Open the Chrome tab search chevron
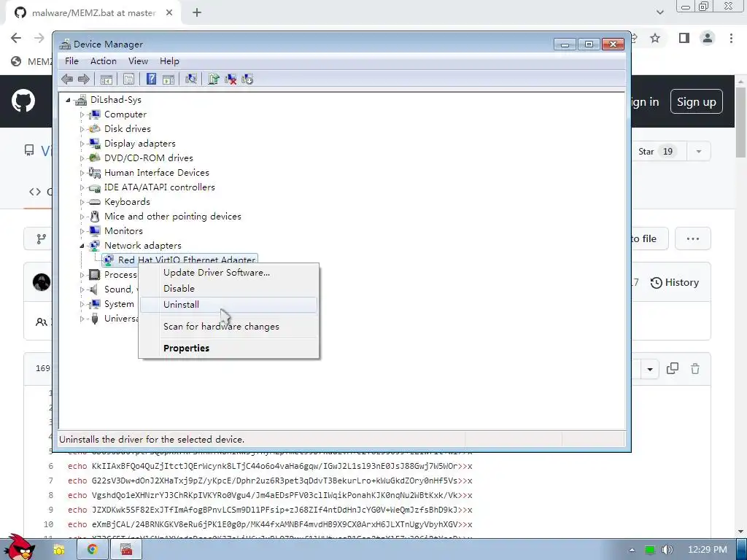This screenshot has height=560, width=747. (659, 12)
